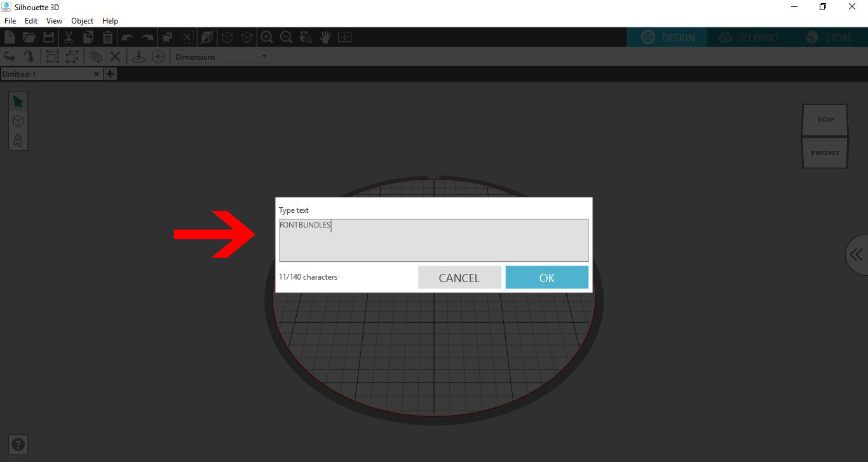Click the second scale-box transform icon
Image resolution: width=868 pixels, height=462 pixels.
point(72,57)
